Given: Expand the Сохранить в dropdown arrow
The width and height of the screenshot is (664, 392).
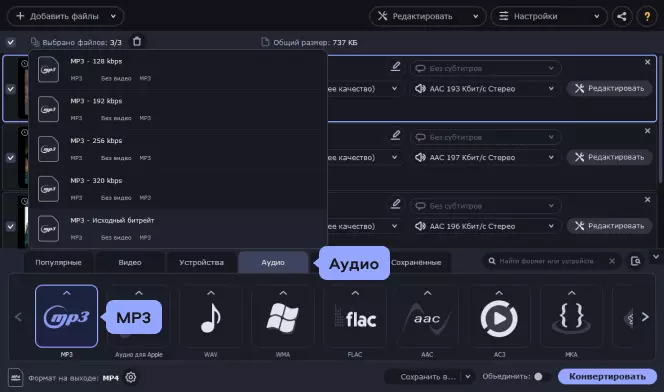Looking at the screenshot, I should point(468,376).
